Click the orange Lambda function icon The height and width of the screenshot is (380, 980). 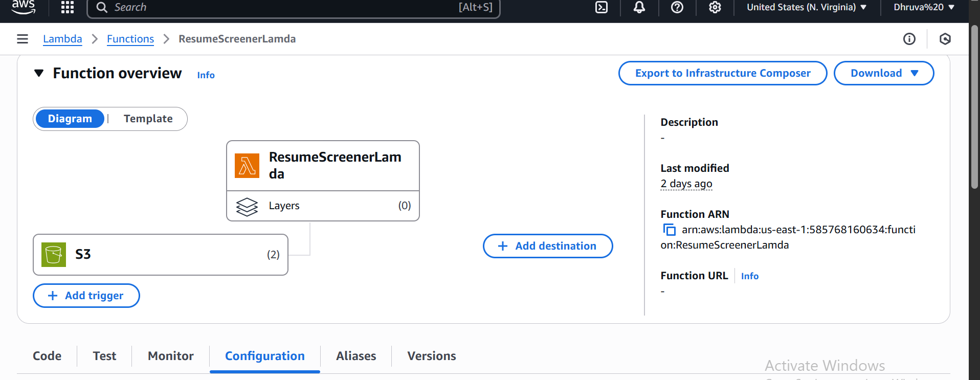(247, 166)
